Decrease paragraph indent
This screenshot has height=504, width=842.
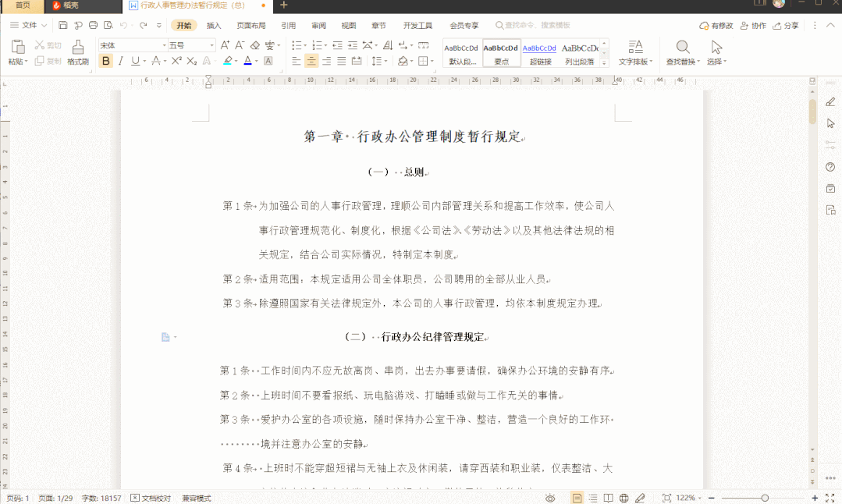tap(337, 45)
